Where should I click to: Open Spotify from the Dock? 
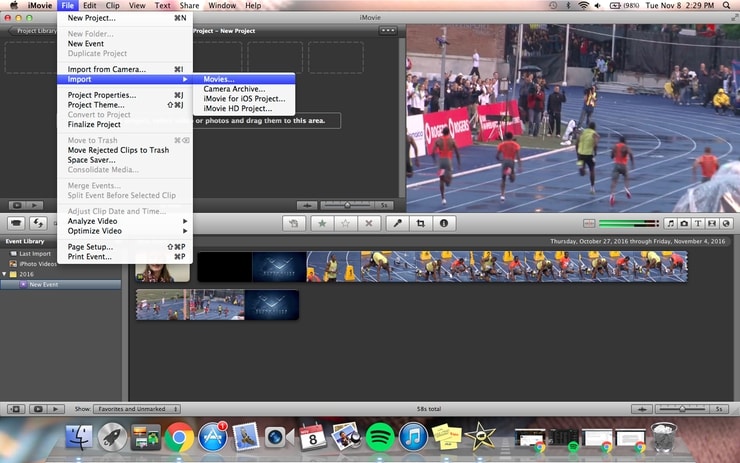[x=380, y=437]
